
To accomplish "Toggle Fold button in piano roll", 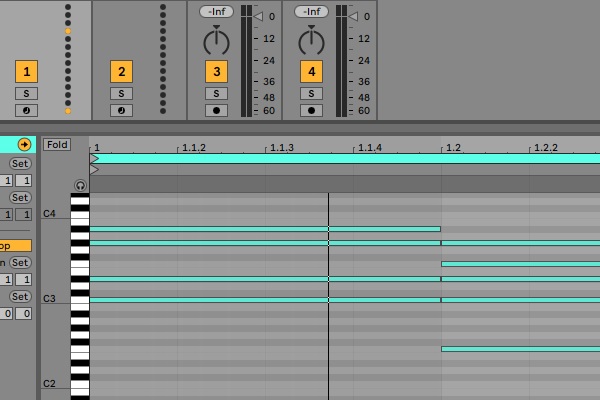I will click(57, 145).
